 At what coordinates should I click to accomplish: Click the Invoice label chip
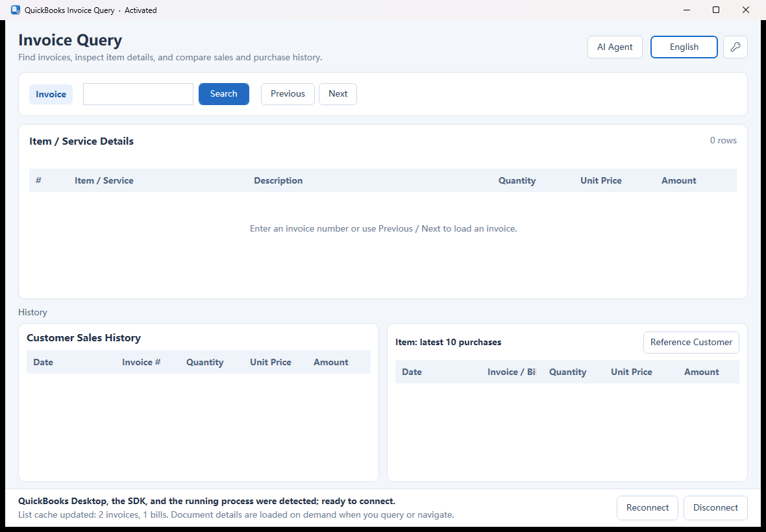click(x=51, y=94)
